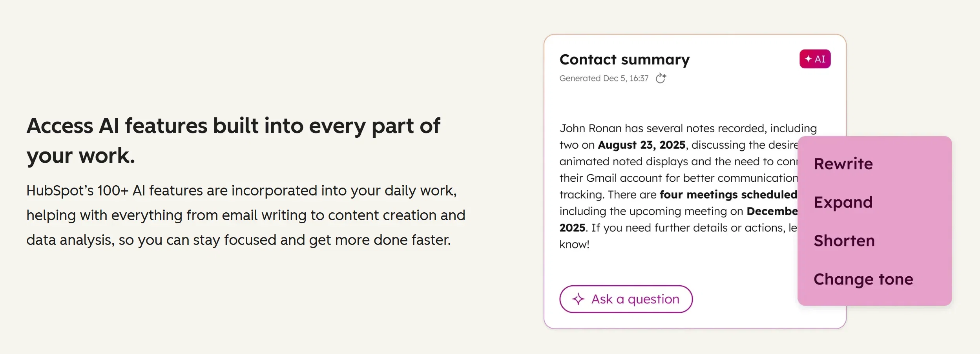Click the bold four meetings scheduled text
The height and width of the screenshot is (354, 980).
click(x=728, y=194)
